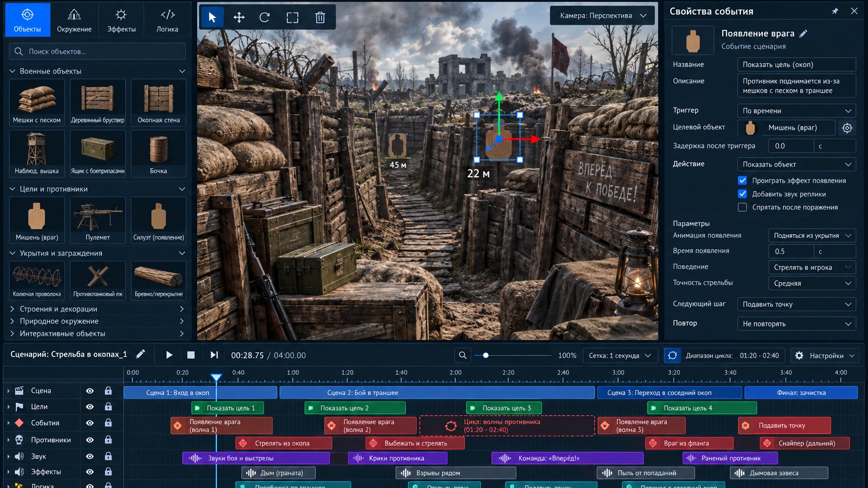868x488 pixels.
Task: Toggle the loop range cycle icon
Action: pyautogui.click(x=672, y=355)
